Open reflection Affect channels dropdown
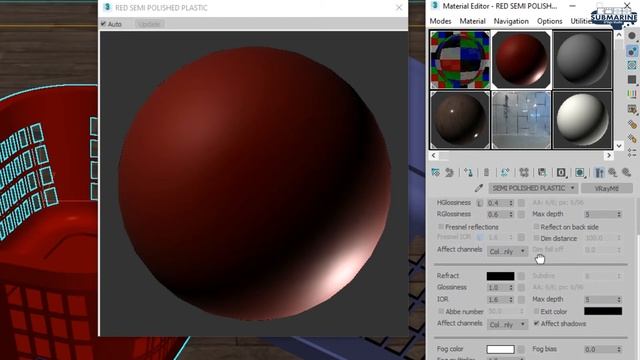Viewport: 640px width, 360px height. 507,251
